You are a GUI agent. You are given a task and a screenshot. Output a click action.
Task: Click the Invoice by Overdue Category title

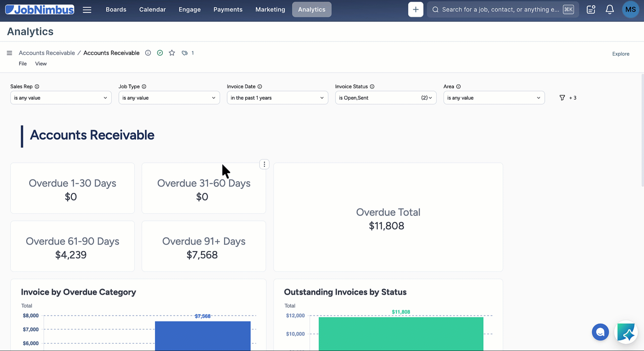pos(78,292)
